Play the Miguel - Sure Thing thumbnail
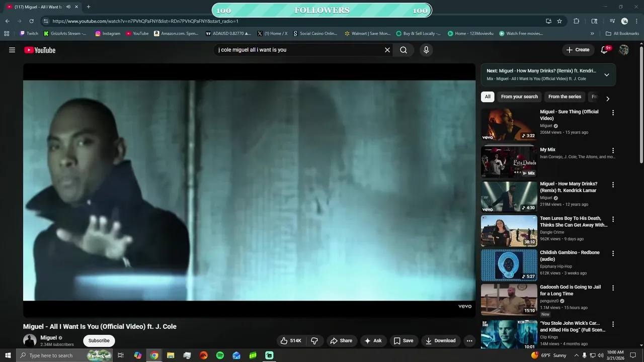This screenshot has height=362, width=644. coord(509,125)
